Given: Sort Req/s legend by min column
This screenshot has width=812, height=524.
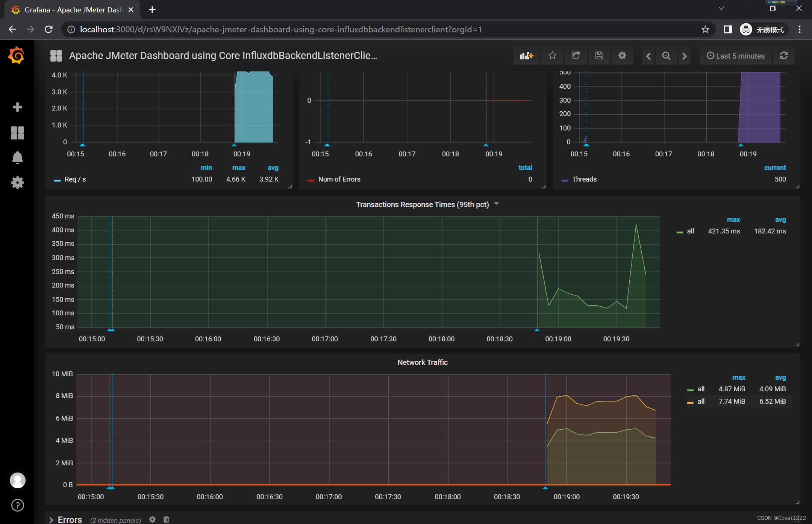Looking at the screenshot, I should 206,168.
